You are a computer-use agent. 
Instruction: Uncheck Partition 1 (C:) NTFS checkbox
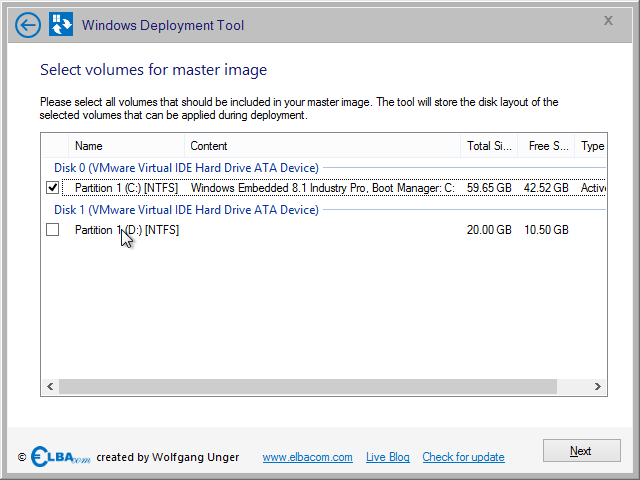(53, 188)
